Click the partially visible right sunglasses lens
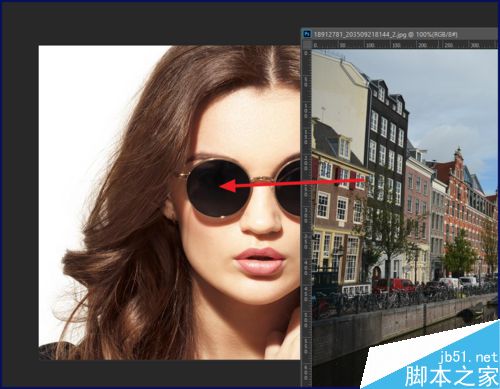Screen dimensions: 500x389 coord(289,188)
